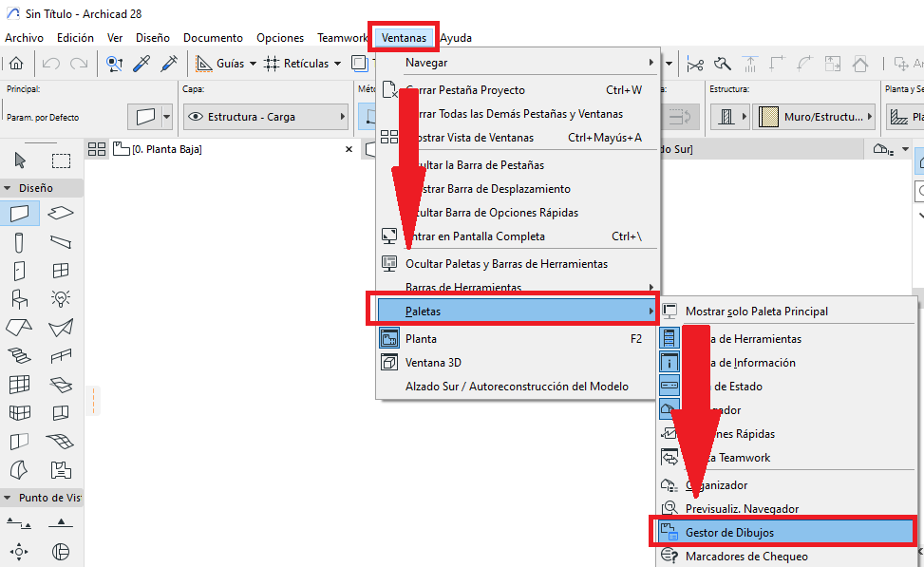Choose the Column tool
Image resolution: width=924 pixels, height=567 pixels.
19,242
